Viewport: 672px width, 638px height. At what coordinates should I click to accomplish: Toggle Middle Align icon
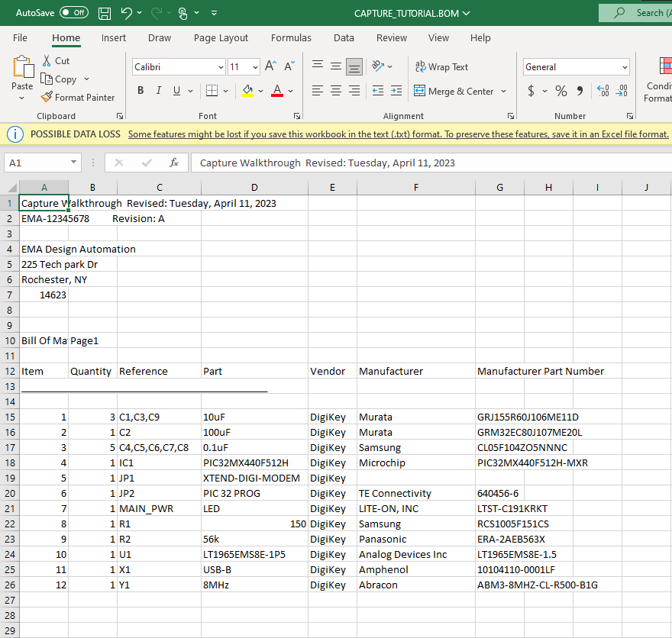tap(336, 66)
